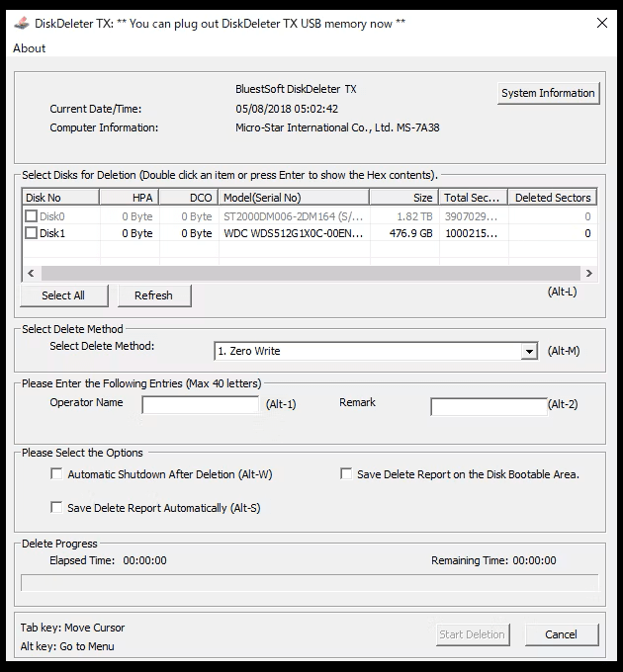Expand the Select Delete Method dropdown
This screenshot has height=672, width=623.
click(x=529, y=351)
